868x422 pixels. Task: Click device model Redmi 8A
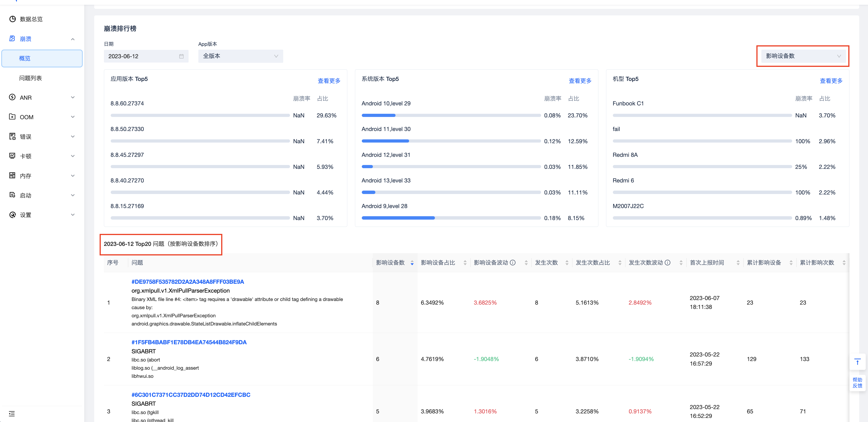[625, 155]
